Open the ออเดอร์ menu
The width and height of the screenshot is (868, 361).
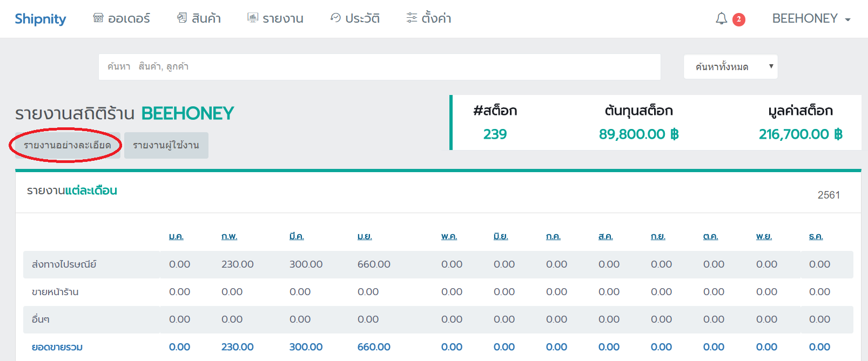(x=129, y=18)
